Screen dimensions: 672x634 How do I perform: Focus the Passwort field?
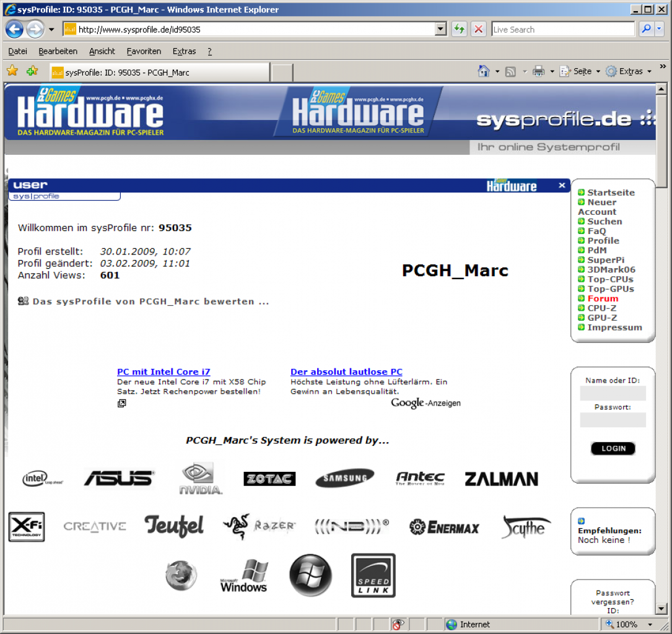613,420
